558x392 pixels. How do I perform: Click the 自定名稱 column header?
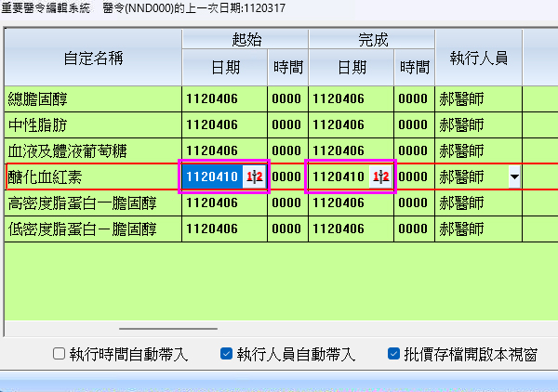[x=93, y=58]
